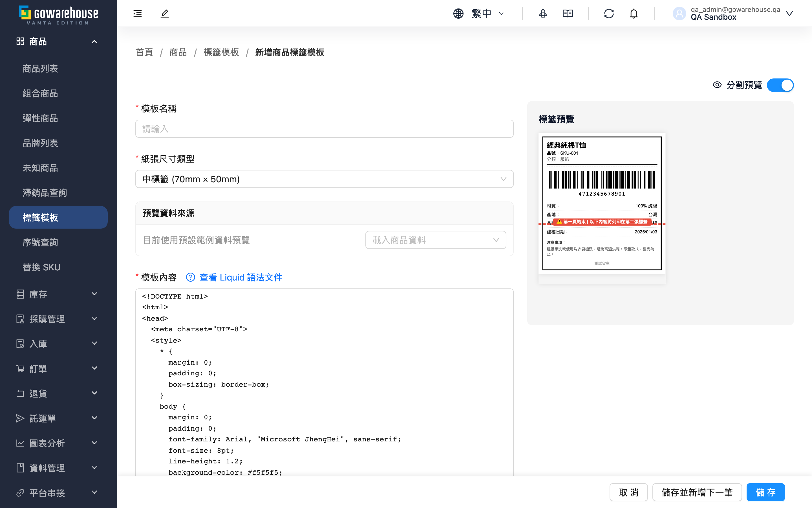
Task: Click the 託運單 paper plane icon
Action: click(20, 418)
